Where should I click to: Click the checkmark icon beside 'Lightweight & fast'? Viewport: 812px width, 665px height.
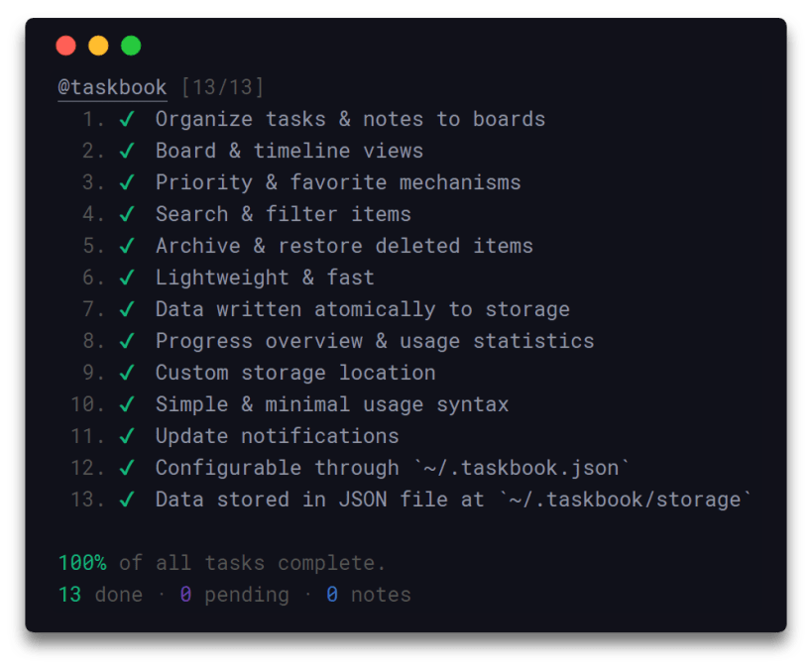click(x=127, y=277)
